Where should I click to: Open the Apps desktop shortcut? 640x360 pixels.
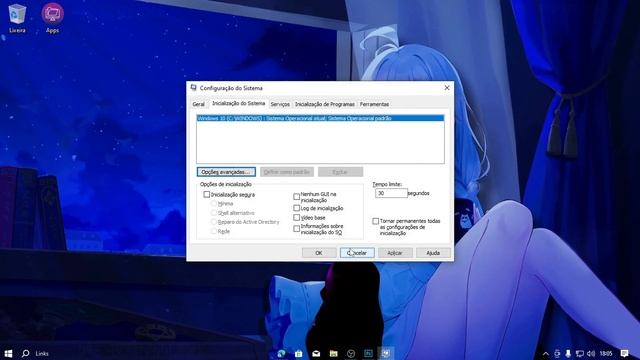52,18
